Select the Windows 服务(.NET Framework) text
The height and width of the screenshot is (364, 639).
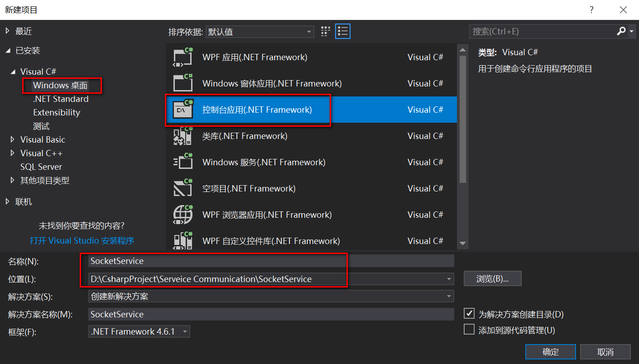click(264, 162)
